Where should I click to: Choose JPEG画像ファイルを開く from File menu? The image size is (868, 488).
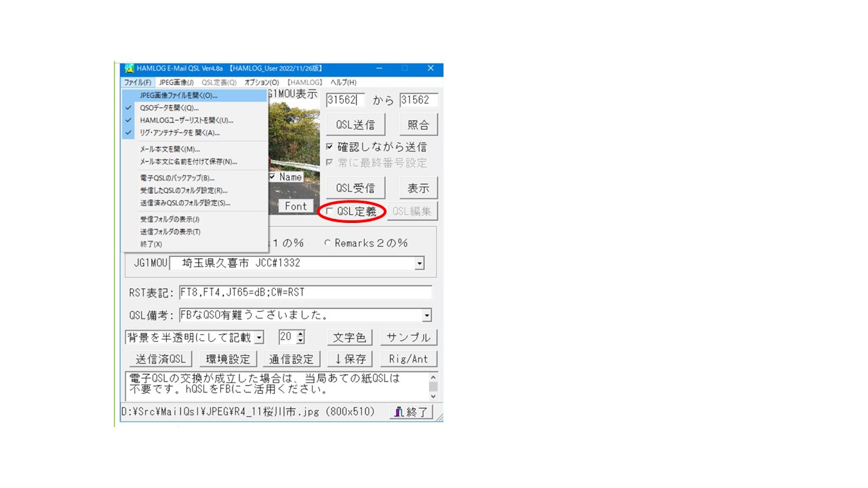click(x=178, y=96)
